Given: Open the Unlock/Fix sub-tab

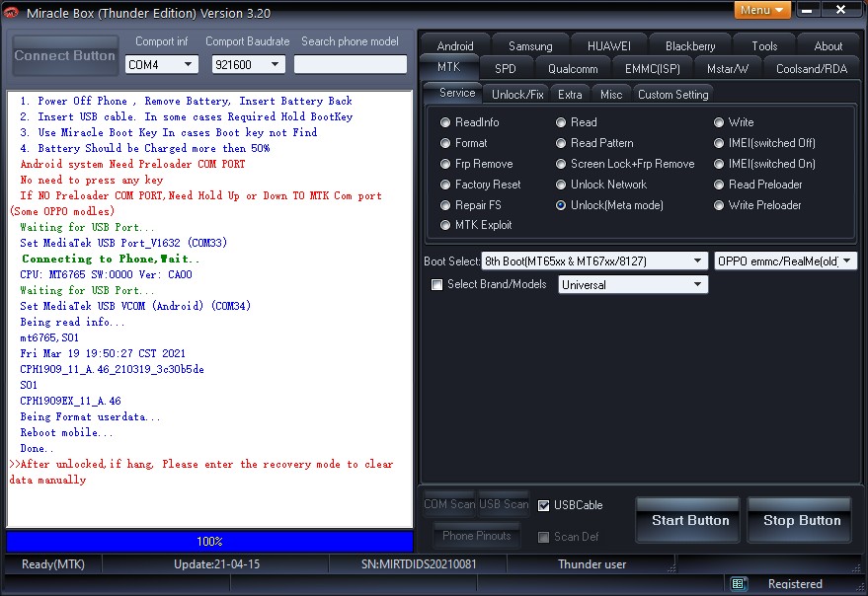Looking at the screenshot, I should [x=517, y=94].
